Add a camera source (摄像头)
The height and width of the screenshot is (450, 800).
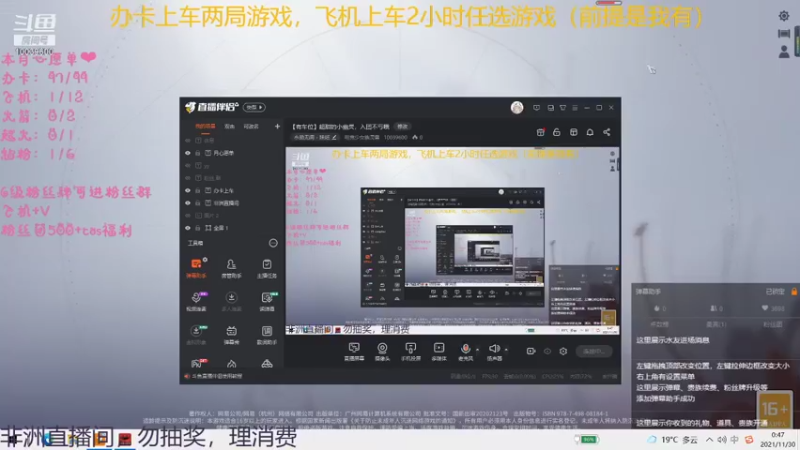tap(382, 352)
